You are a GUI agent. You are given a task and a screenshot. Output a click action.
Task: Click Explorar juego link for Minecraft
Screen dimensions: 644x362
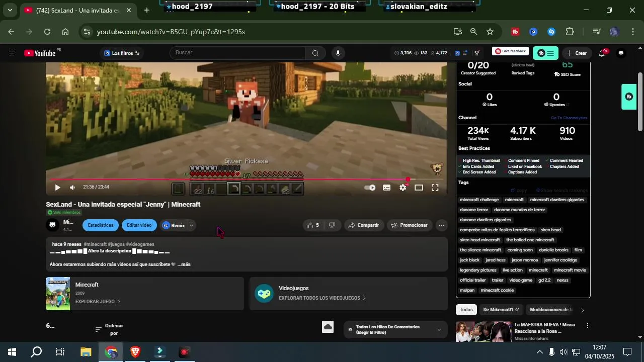98,302
